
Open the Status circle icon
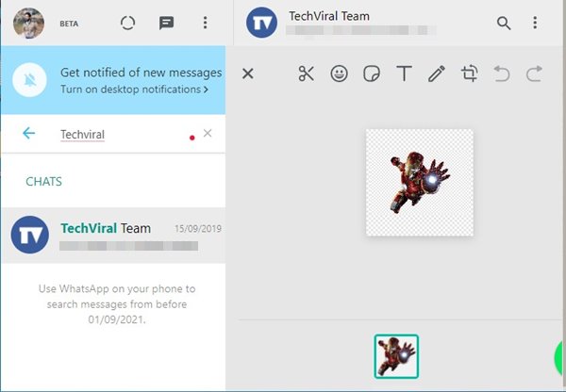click(127, 23)
